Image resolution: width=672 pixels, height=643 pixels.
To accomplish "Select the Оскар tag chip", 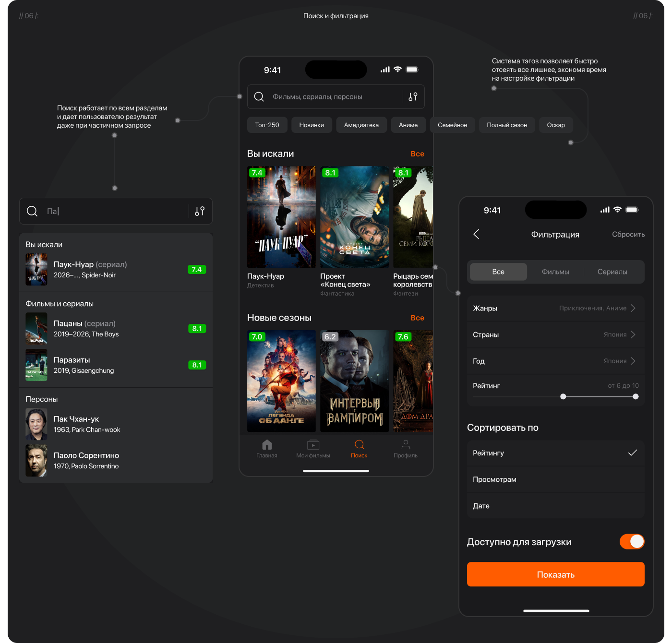I will click(x=556, y=125).
